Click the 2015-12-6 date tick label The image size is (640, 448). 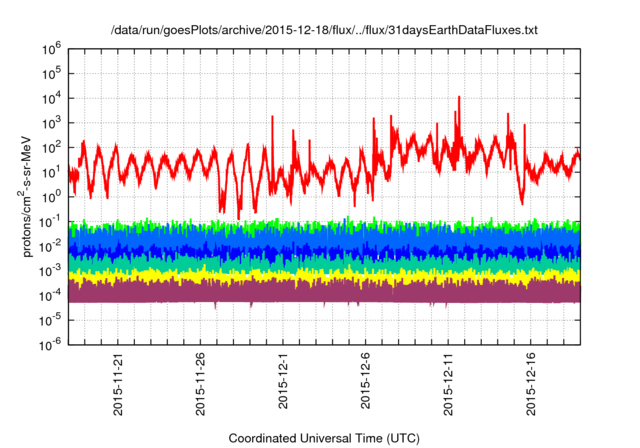tap(365, 381)
